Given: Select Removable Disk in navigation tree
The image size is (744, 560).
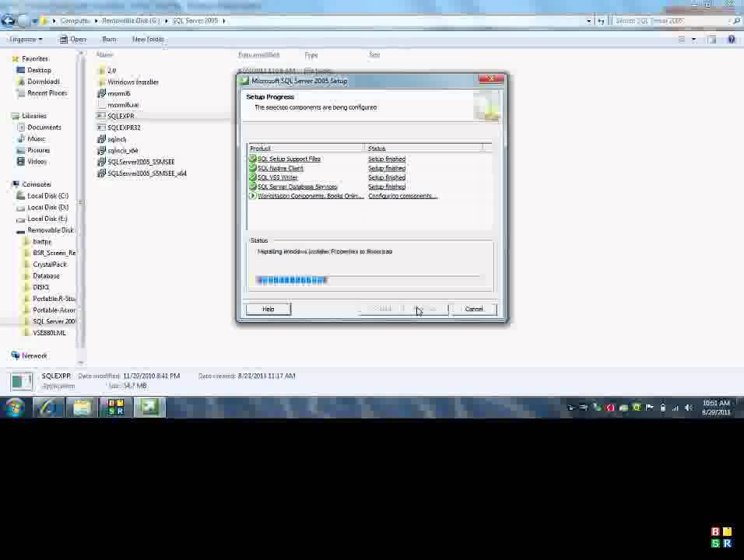Looking at the screenshot, I should 50,230.
